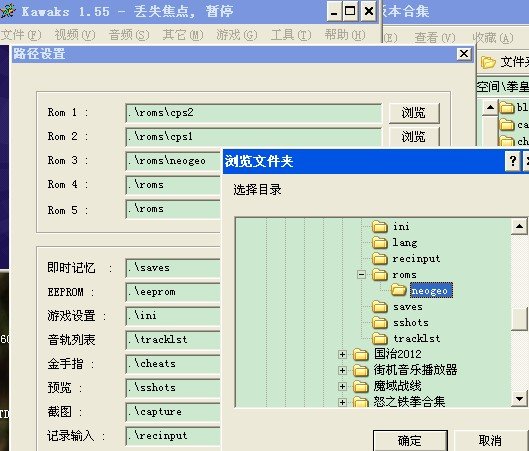Click the Rom 2 path input field

[x=253, y=137]
